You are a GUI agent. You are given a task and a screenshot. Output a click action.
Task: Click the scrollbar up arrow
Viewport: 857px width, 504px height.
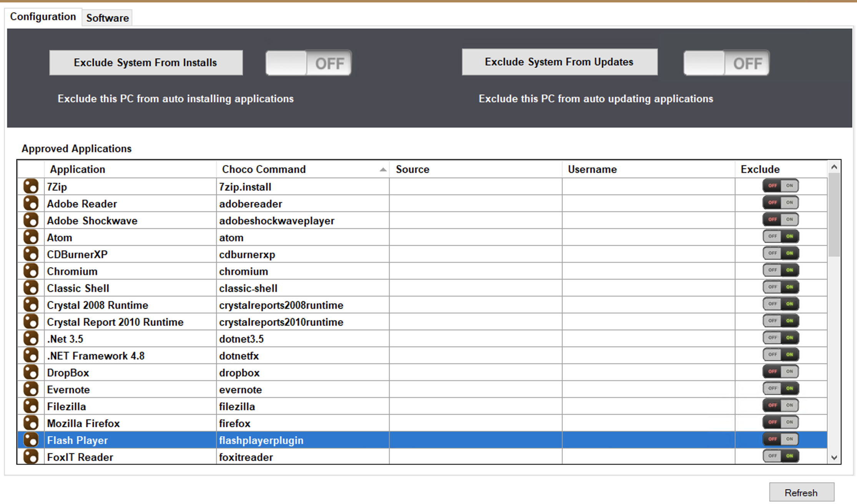pos(834,167)
